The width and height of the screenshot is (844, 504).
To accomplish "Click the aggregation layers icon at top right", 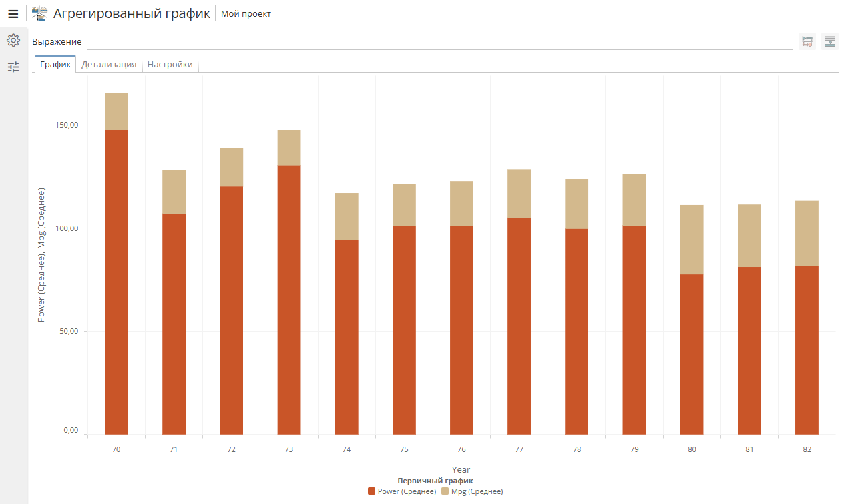I will click(x=829, y=41).
